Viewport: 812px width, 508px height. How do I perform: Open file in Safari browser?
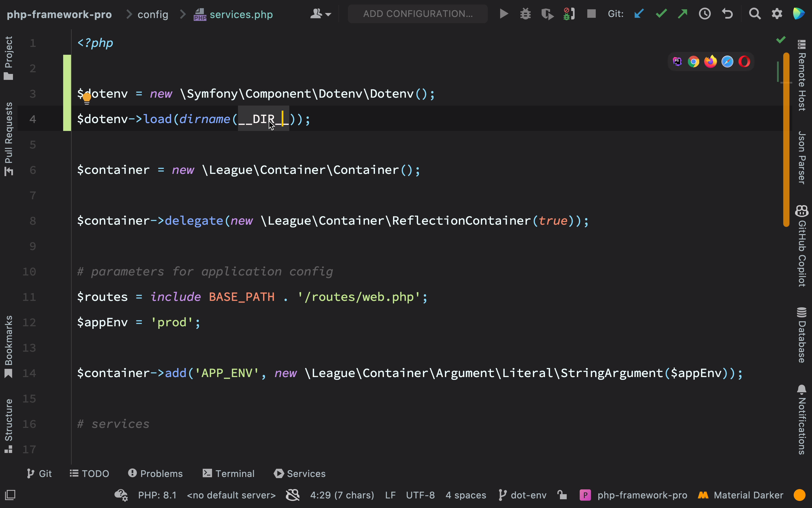727,62
